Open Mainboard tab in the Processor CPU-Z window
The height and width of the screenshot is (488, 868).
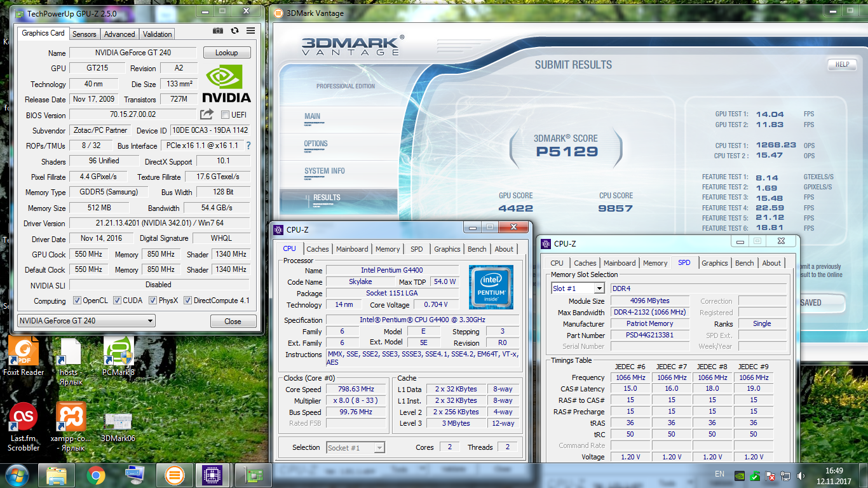(352, 249)
